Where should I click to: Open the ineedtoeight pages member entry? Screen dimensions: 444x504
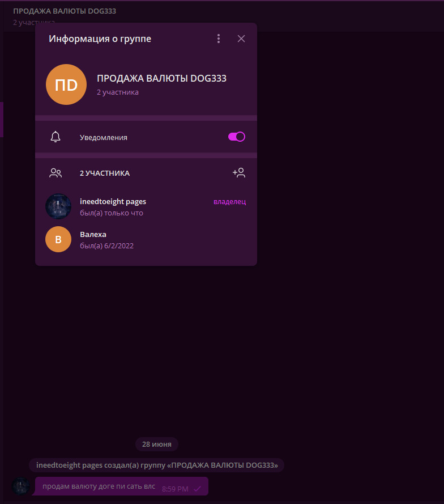point(146,207)
